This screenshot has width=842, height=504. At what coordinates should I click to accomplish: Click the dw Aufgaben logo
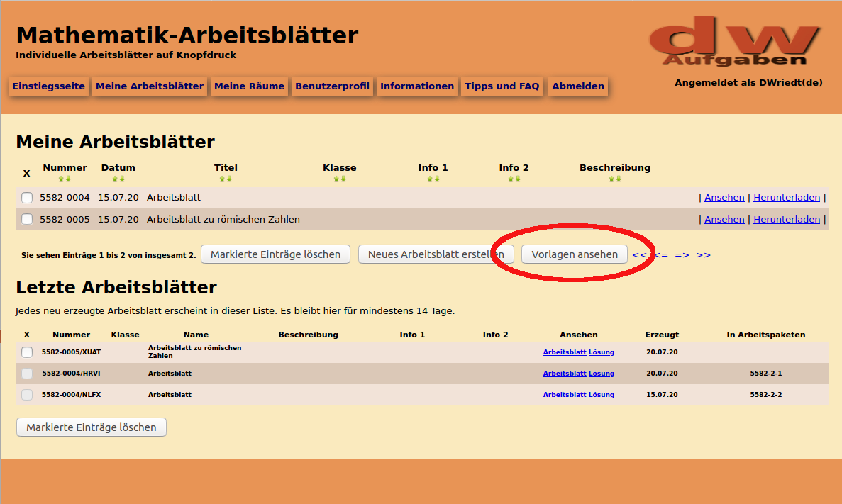click(x=735, y=41)
